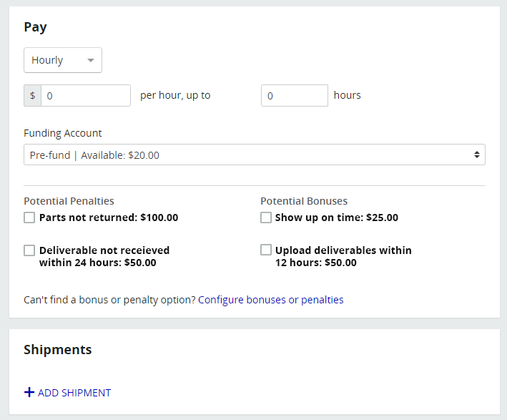Image resolution: width=507 pixels, height=420 pixels.
Task: Click the Potential Penalties heading text
Action: click(x=69, y=201)
